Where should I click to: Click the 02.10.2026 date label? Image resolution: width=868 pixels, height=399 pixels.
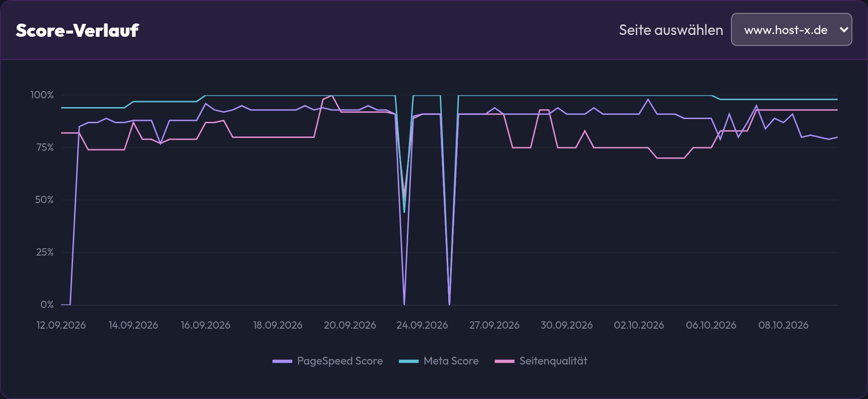click(639, 325)
